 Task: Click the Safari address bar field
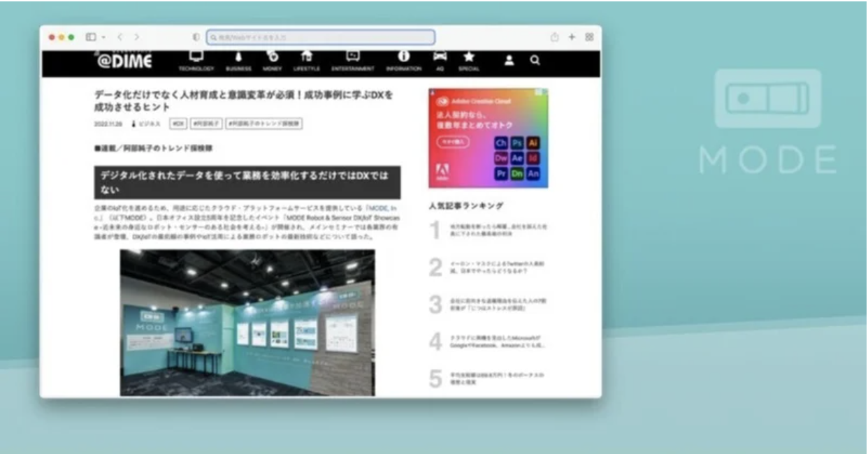(321, 37)
